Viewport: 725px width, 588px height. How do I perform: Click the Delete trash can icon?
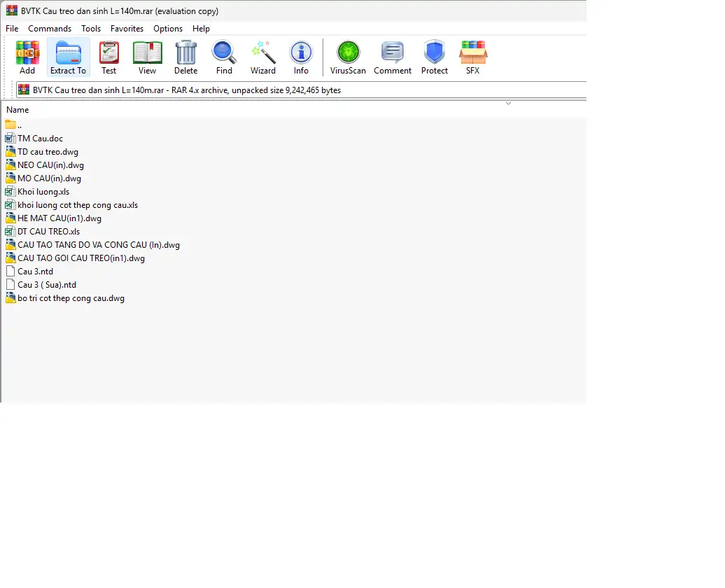185,57
